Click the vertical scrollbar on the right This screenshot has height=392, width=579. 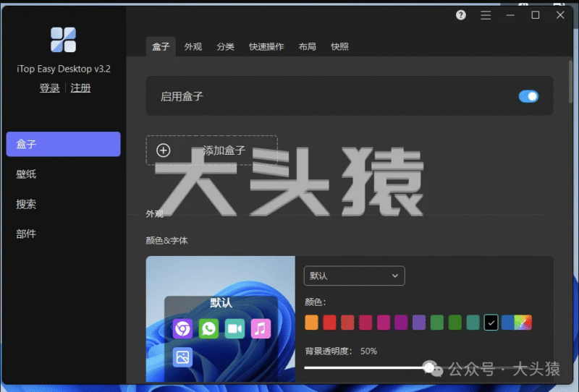click(571, 82)
